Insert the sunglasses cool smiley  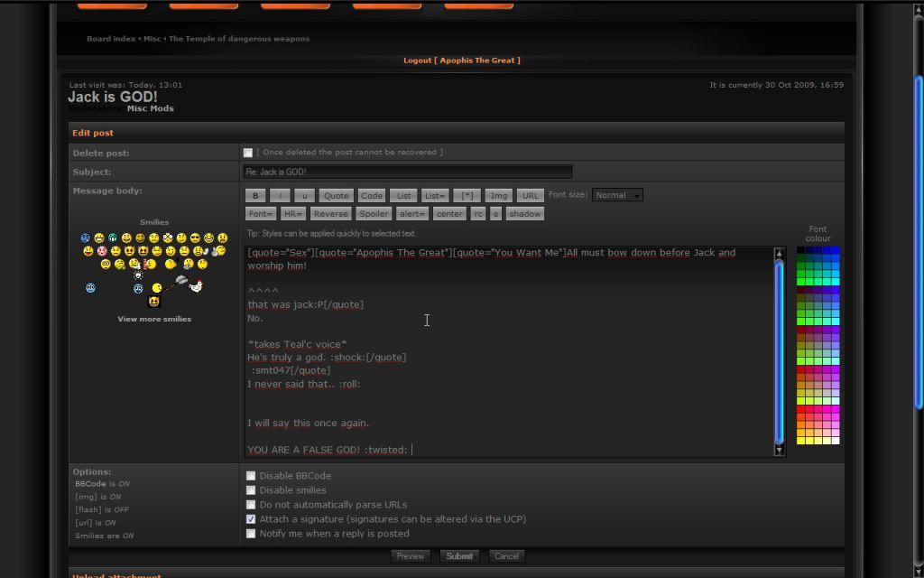[x=196, y=238]
